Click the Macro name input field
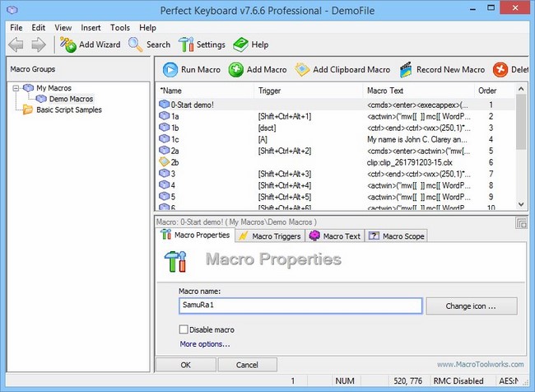Viewport: 535px width, 392px height. 300,306
